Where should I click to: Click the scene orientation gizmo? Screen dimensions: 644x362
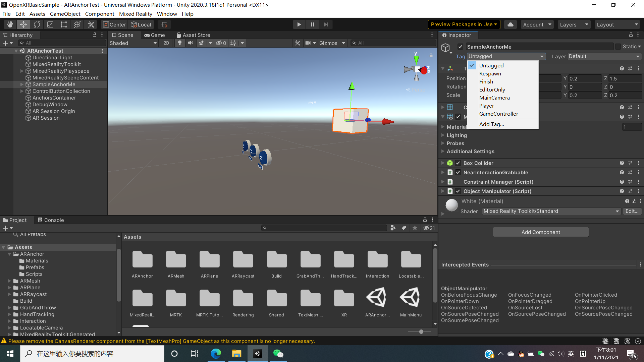pyautogui.click(x=417, y=69)
